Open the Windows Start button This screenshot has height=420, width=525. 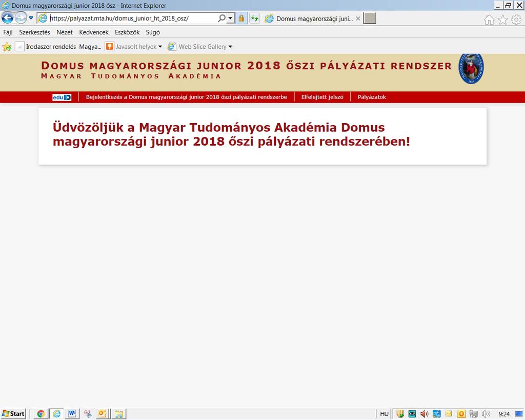coord(13,414)
